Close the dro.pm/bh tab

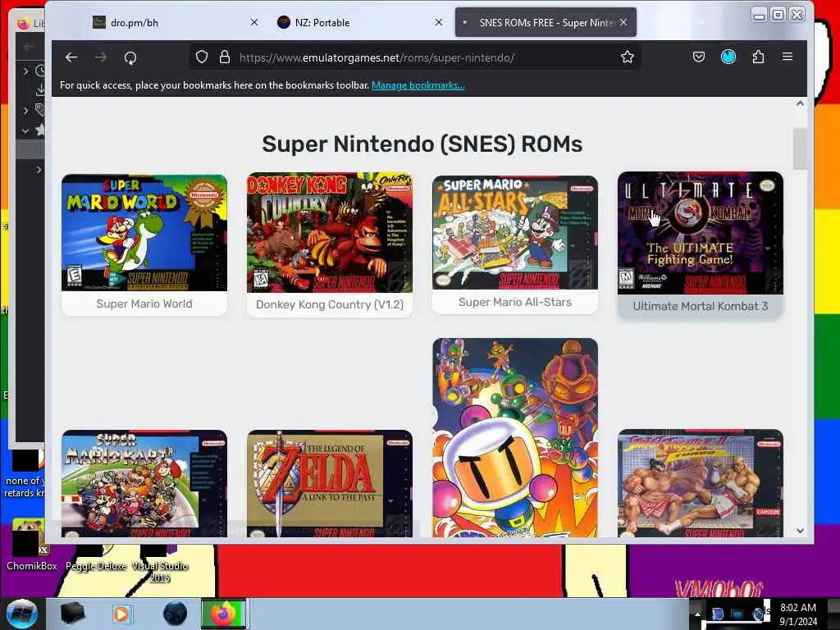[x=254, y=22]
